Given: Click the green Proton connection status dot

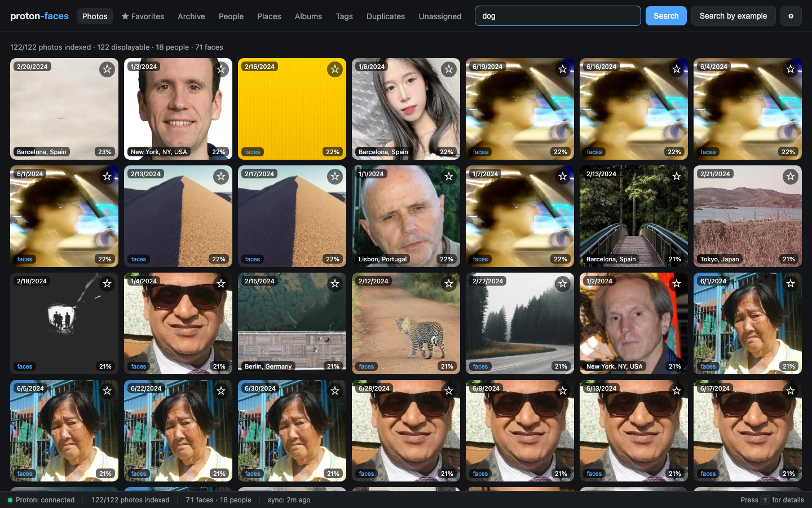Looking at the screenshot, I should click(x=10, y=500).
